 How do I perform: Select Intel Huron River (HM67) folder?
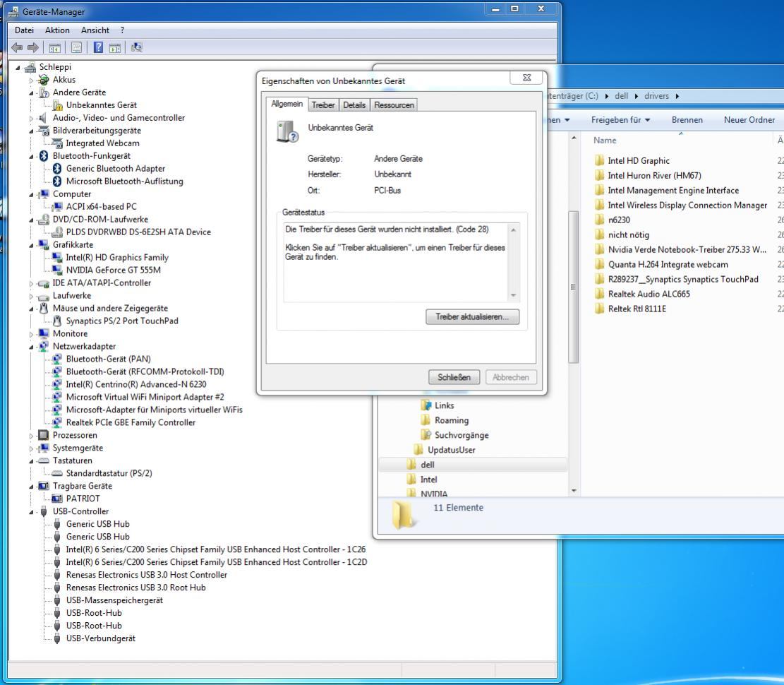point(654,176)
